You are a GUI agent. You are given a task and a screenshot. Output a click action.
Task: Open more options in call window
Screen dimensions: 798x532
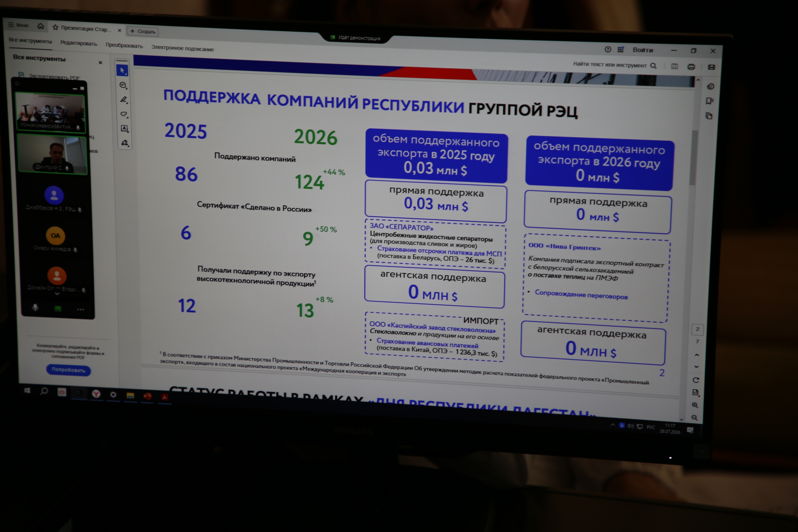(80, 309)
